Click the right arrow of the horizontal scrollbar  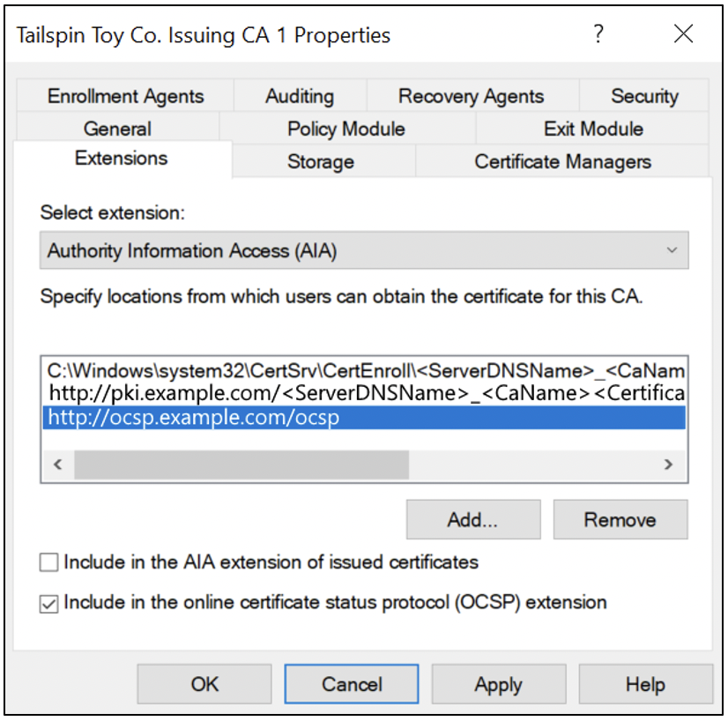[x=668, y=464]
